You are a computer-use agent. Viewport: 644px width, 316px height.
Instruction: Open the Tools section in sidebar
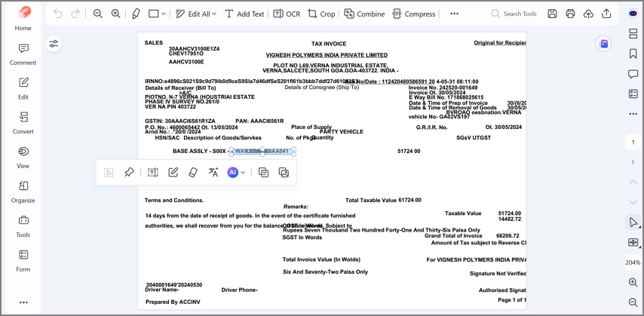[23, 226]
